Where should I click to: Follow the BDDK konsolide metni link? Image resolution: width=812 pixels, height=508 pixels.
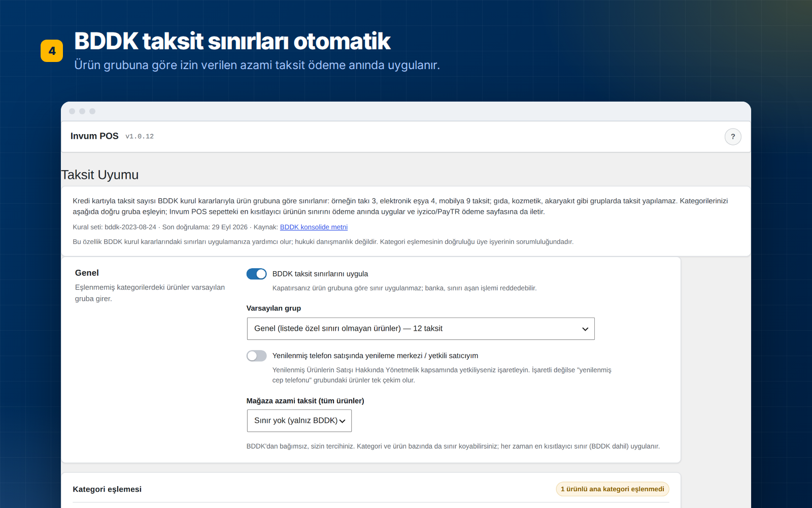click(x=314, y=227)
